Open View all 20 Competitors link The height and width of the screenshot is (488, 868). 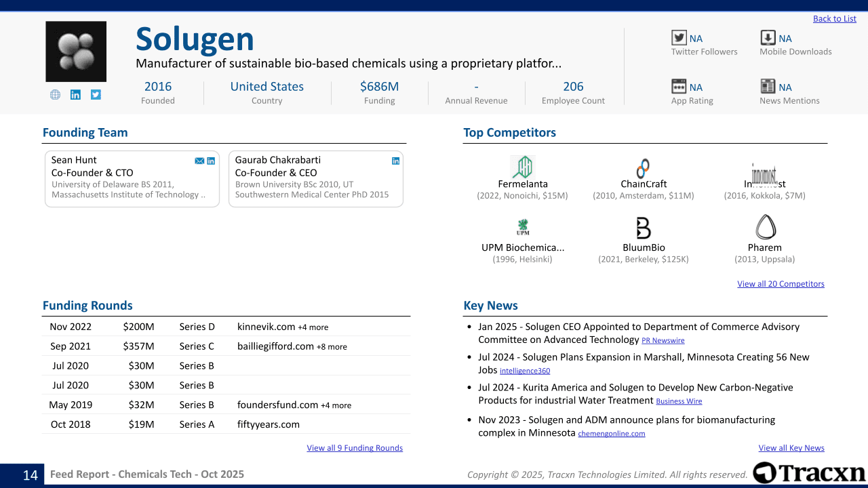pyautogui.click(x=781, y=284)
